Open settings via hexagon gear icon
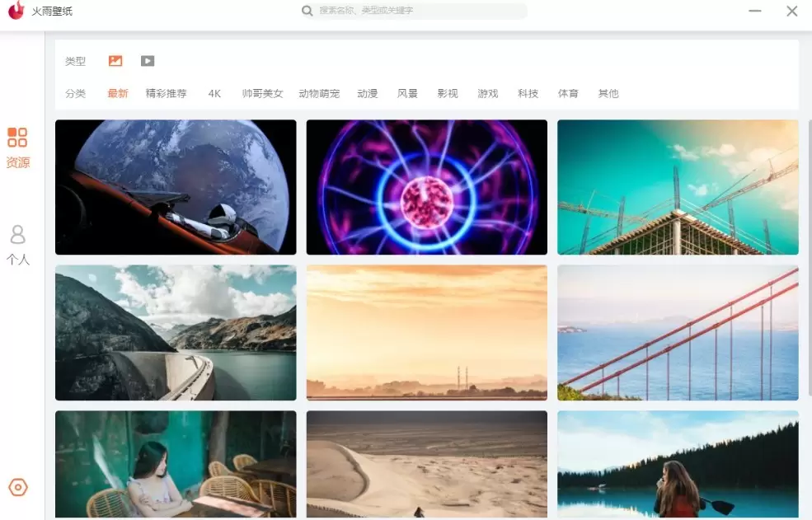Viewport: 812px width, 520px height. 18,487
